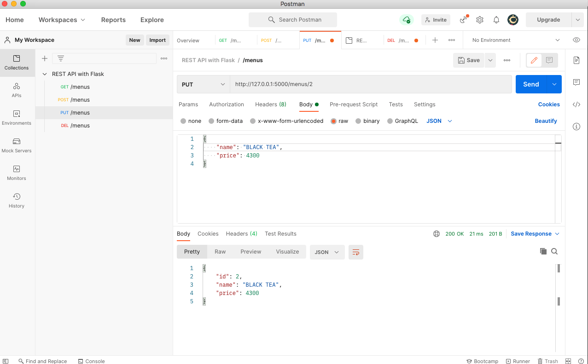This screenshot has width=588, height=364.
Task: Open the notifications bell icon
Action: tap(496, 20)
